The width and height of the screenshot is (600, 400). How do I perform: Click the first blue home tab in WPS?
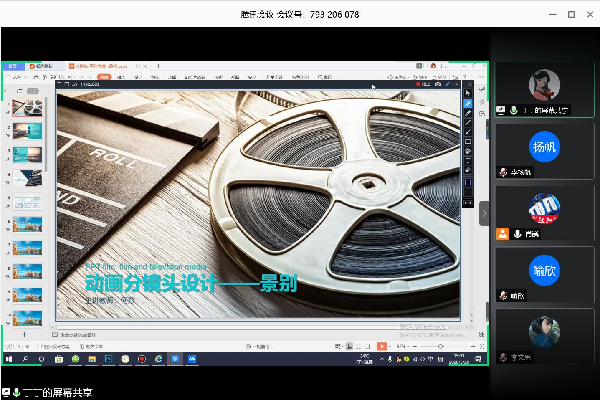click(x=13, y=66)
